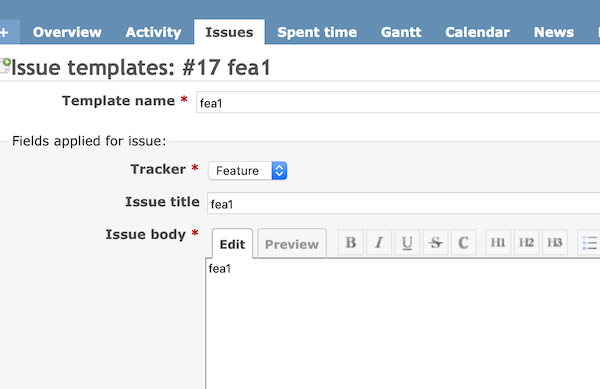Open the Activity tab

pos(153,32)
